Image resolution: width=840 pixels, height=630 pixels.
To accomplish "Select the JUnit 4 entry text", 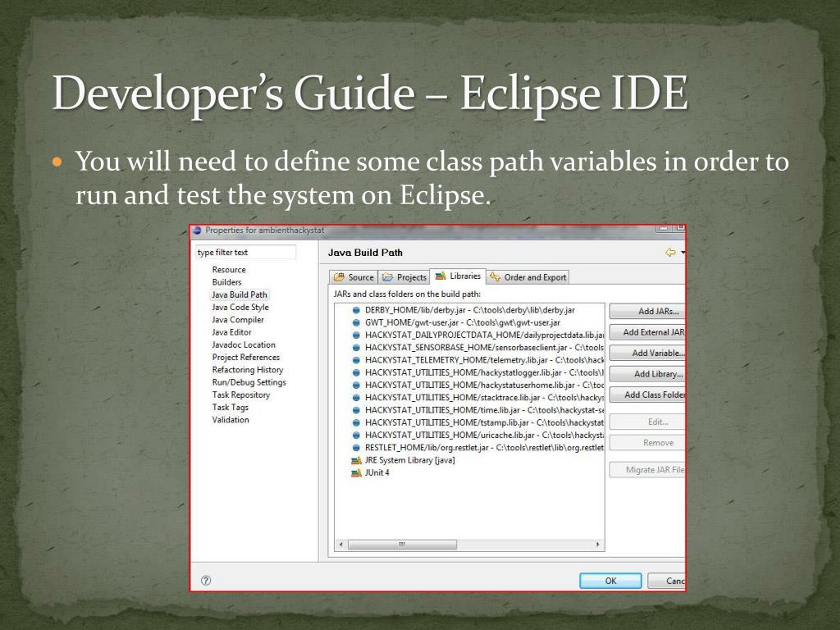I will click(x=377, y=472).
